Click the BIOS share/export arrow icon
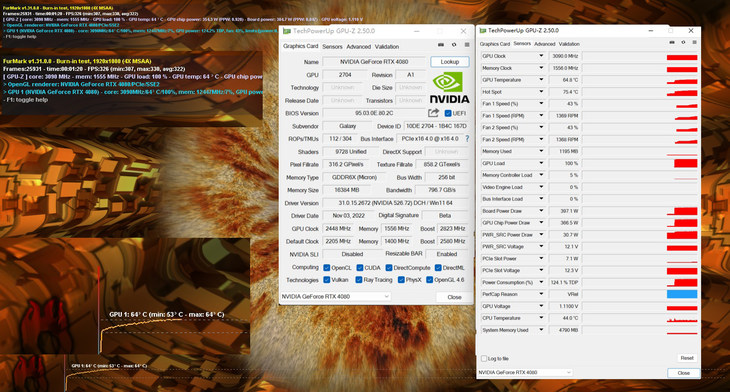Viewport: 730px width, 392px height. (x=433, y=113)
